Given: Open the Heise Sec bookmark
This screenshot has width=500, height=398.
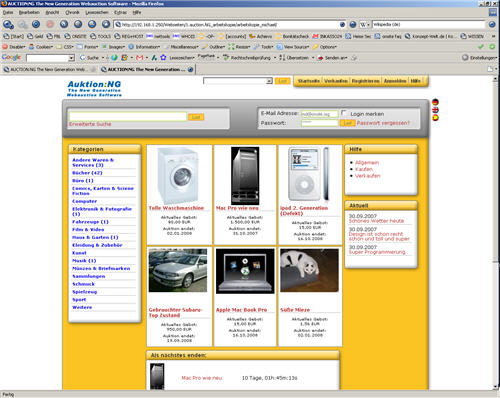Looking at the screenshot, I should [x=358, y=36].
